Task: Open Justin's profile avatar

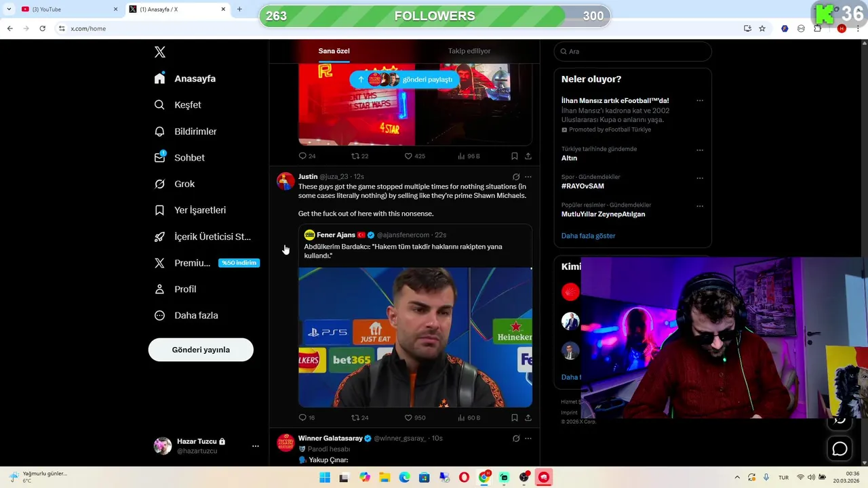Action: [x=285, y=182]
